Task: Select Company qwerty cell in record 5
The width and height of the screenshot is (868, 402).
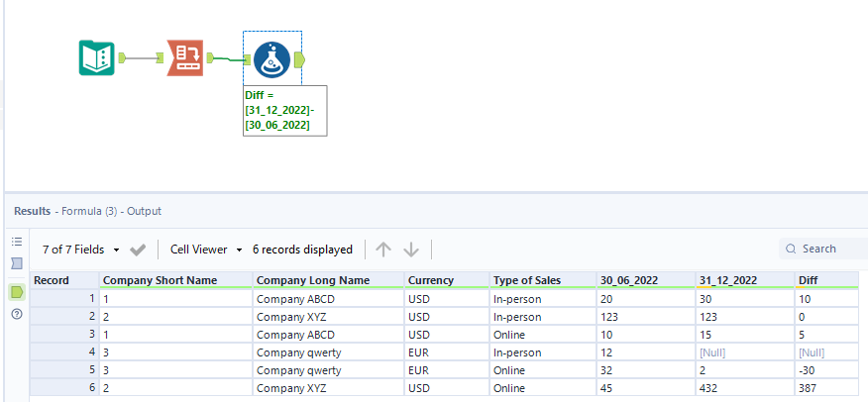Action: pos(329,370)
